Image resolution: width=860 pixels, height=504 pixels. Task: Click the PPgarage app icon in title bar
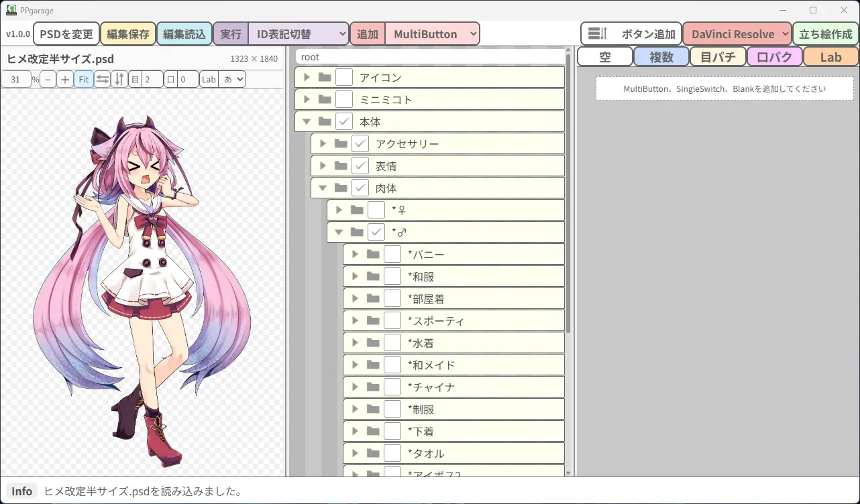pyautogui.click(x=11, y=10)
